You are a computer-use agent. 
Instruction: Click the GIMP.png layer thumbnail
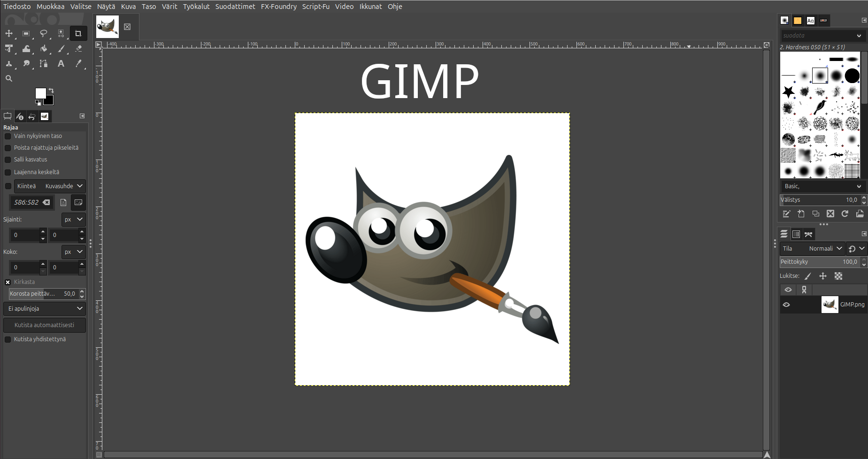point(830,305)
